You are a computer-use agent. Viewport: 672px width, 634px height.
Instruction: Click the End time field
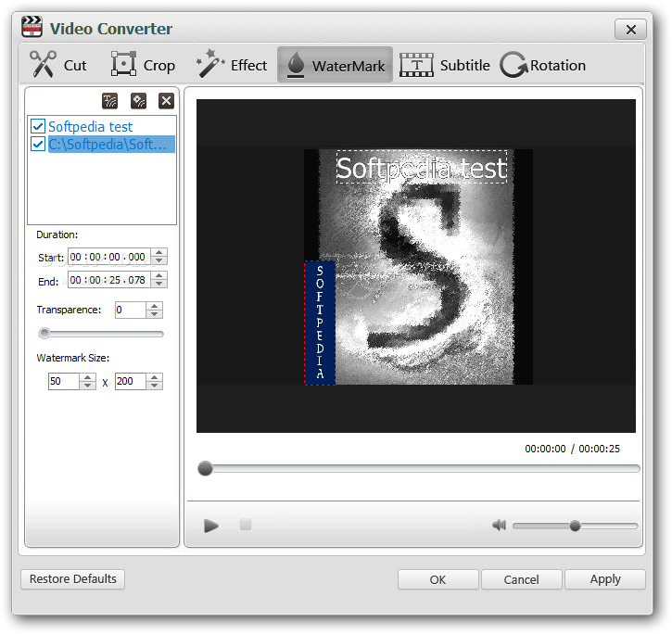point(108,280)
